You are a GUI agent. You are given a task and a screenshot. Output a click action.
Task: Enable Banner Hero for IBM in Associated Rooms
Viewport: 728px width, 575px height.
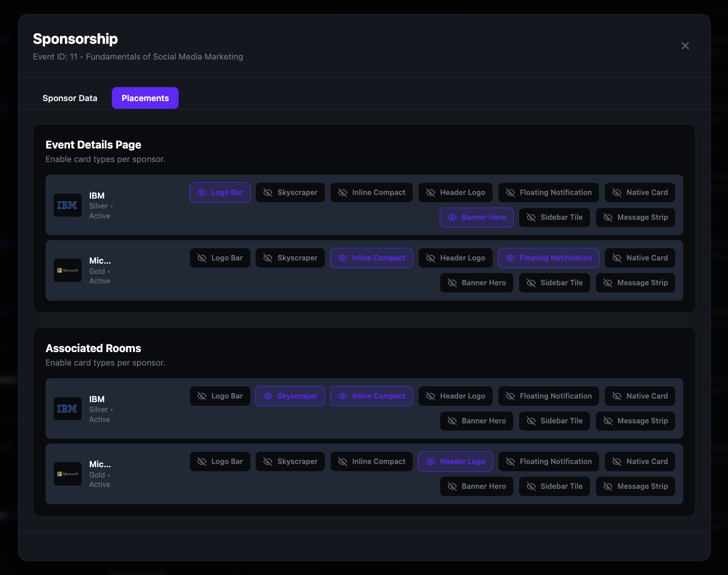477,421
